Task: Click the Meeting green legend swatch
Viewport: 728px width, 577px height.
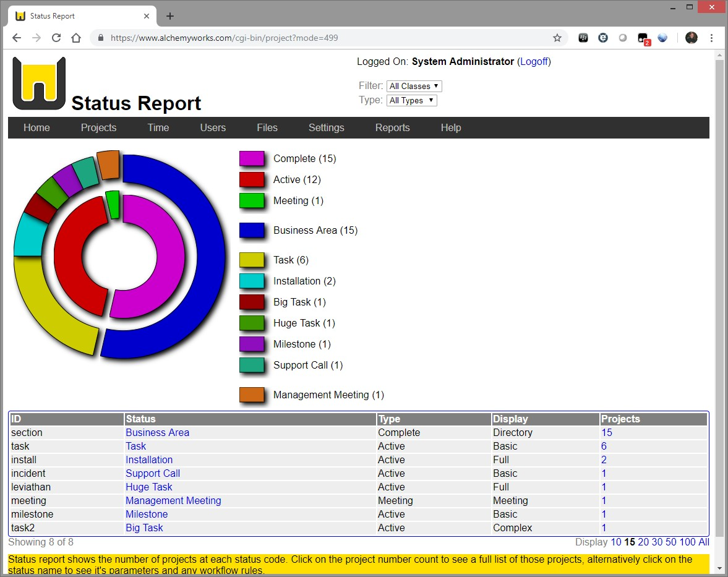Action: pos(252,200)
